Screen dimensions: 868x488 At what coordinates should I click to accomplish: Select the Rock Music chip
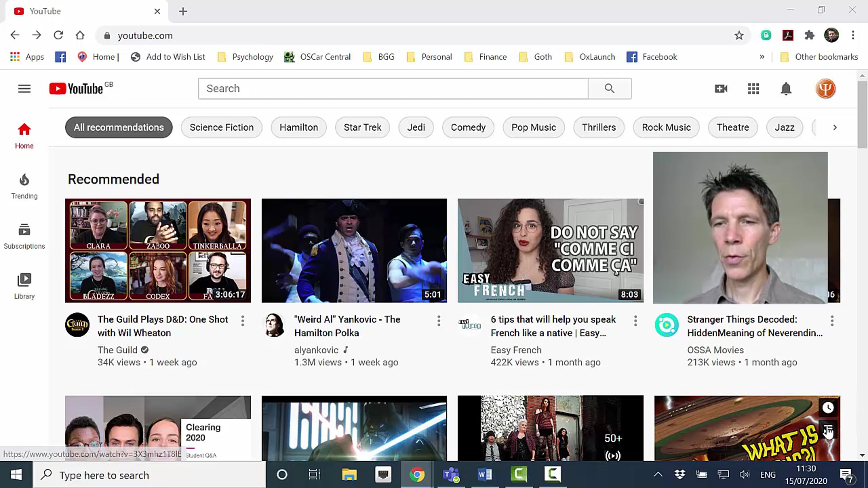tap(666, 127)
